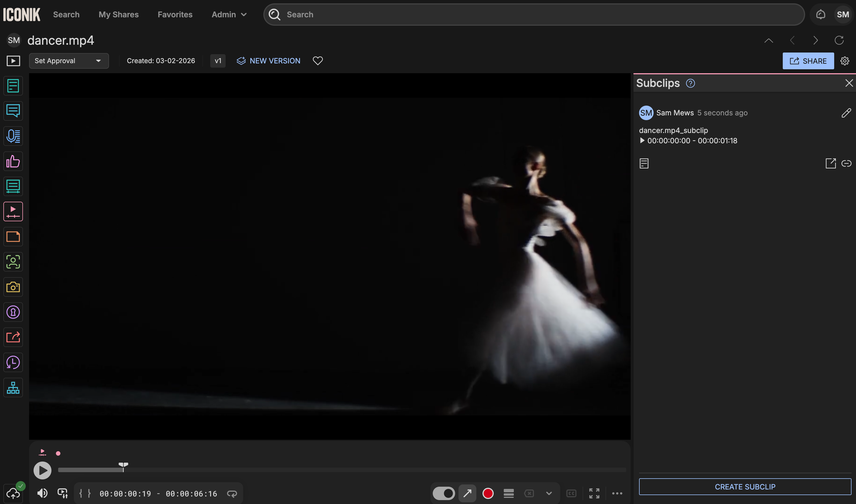Open the history clock sidebar icon
This screenshot has width=856, height=504.
point(13,363)
